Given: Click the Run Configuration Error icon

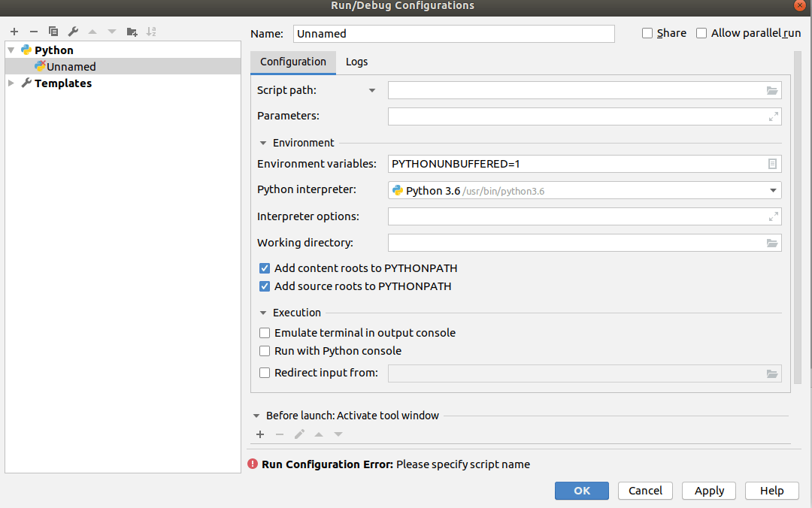Looking at the screenshot, I should (x=253, y=464).
